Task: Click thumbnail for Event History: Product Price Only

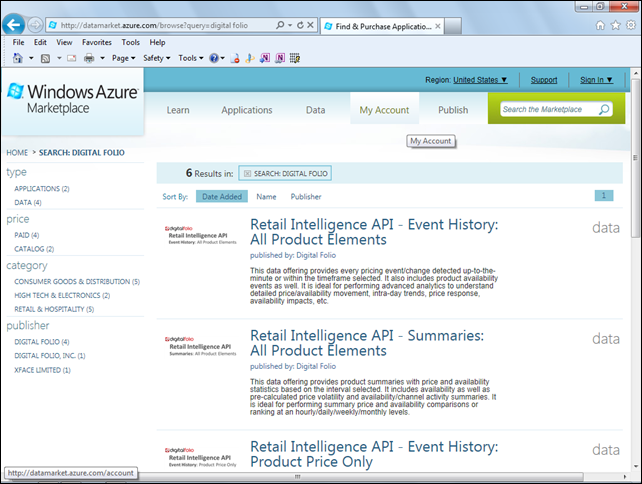Action: tap(200, 457)
